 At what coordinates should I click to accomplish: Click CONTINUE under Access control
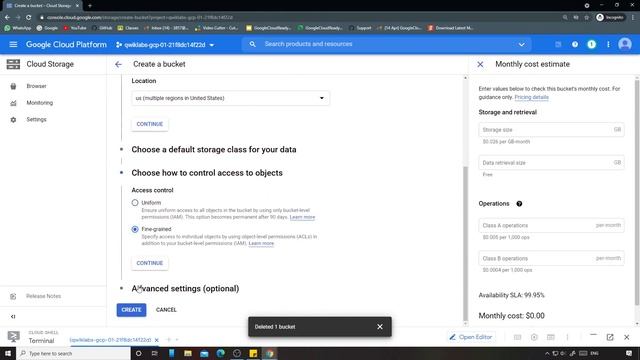[149, 263]
